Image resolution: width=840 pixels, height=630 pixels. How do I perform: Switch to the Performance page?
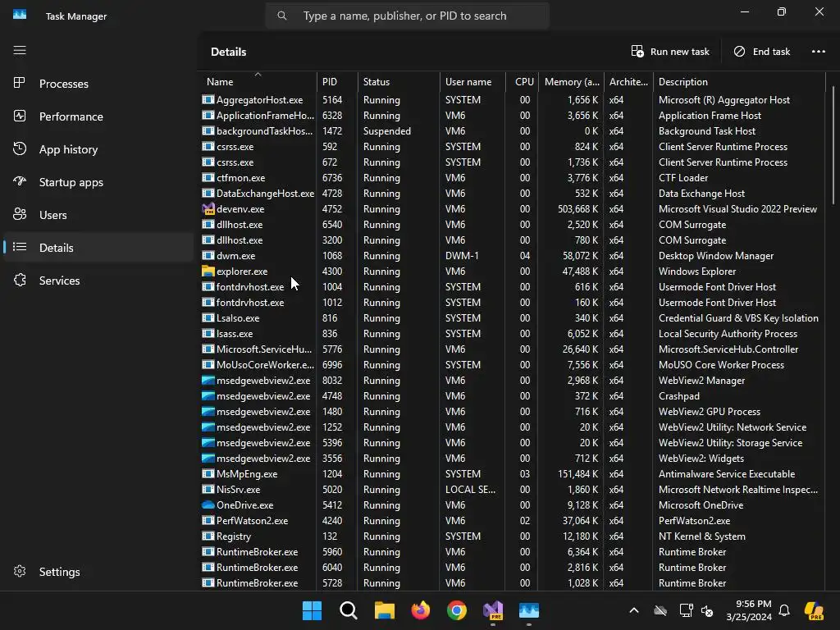pyautogui.click(x=98, y=116)
